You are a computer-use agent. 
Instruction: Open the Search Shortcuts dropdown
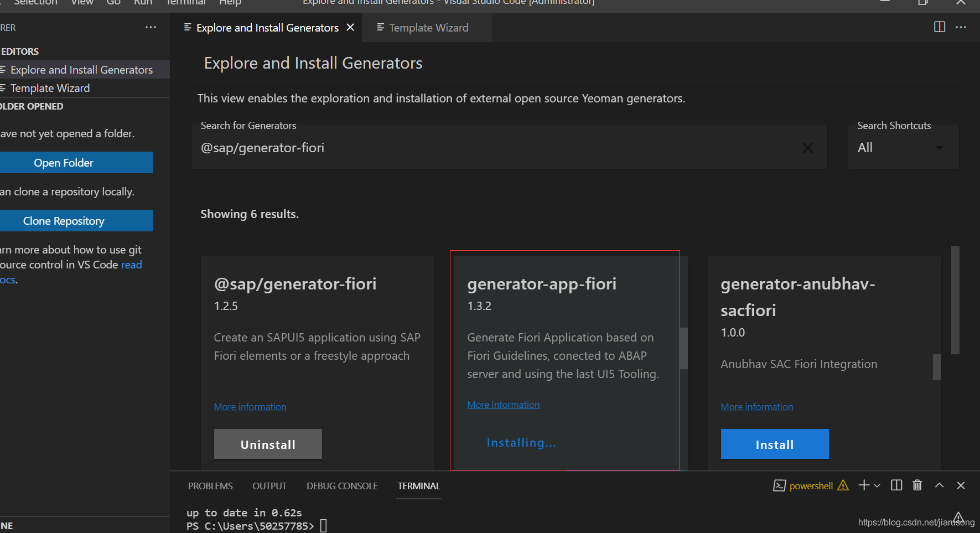tap(903, 148)
